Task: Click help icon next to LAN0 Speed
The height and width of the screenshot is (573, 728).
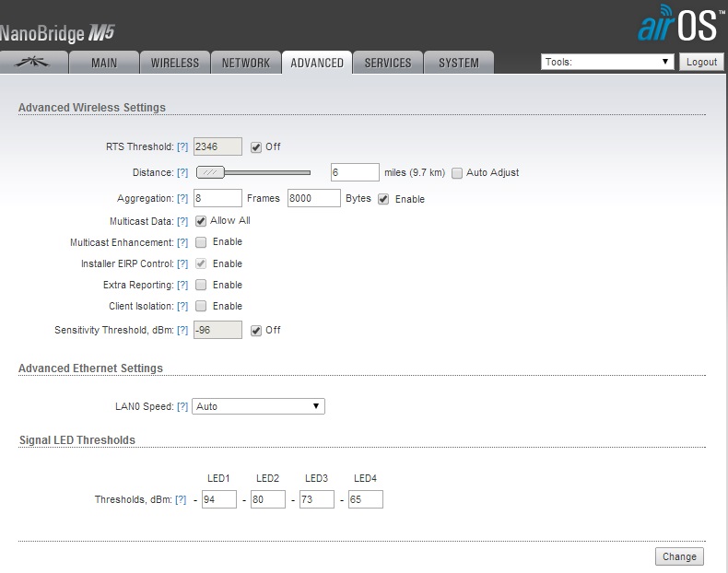Action: pos(182,406)
